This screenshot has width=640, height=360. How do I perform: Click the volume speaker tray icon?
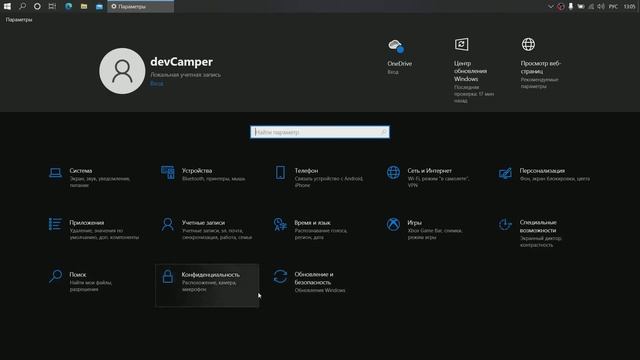pos(601,7)
